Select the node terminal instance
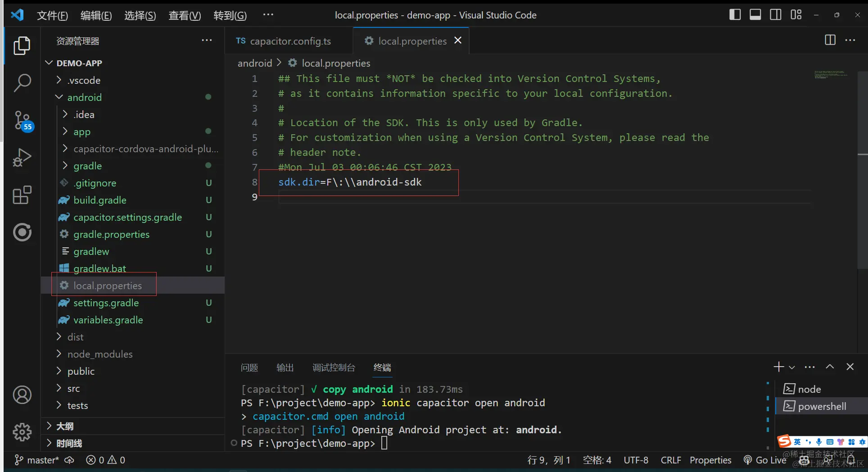The height and width of the screenshot is (472, 868). pos(821,389)
